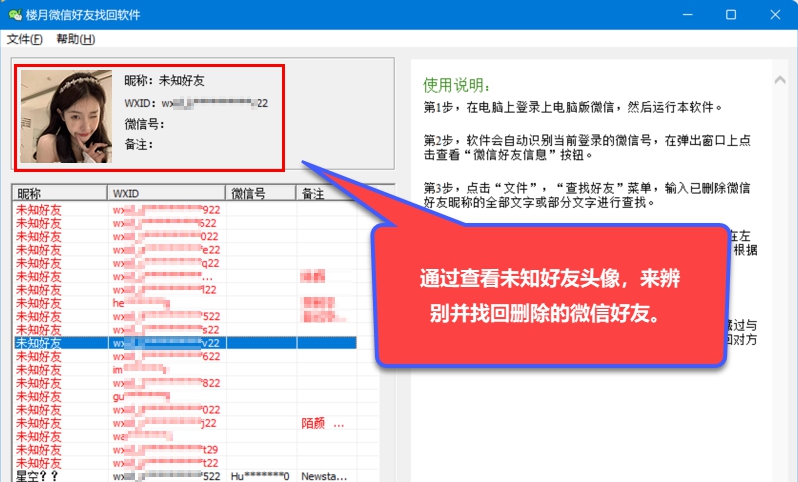
Task: Click the highlighted row with WXID ending v22
Action: point(185,343)
